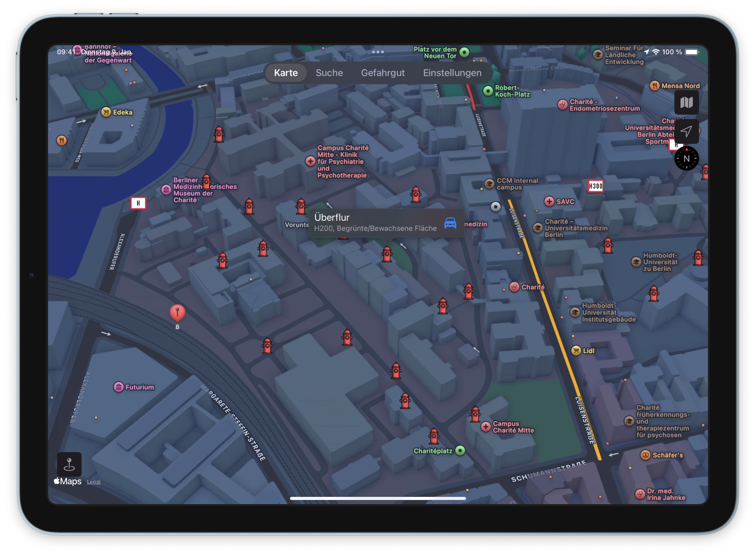Select the Humboldt-Universität Institutsgebäude marker
This screenshot has width=756, height=555.
(575, 312)
